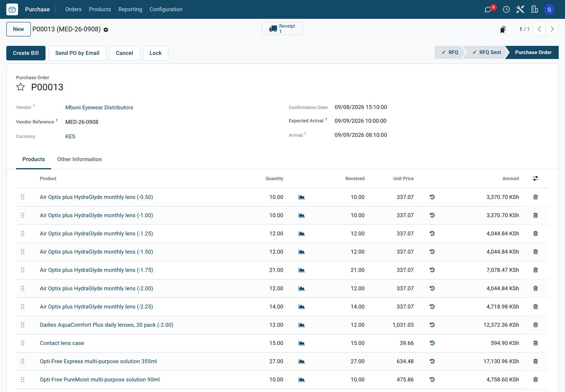Open the column settings adjust icon
Image resolution: width=565 pixels, height=392 pixels.
[536, 179]
